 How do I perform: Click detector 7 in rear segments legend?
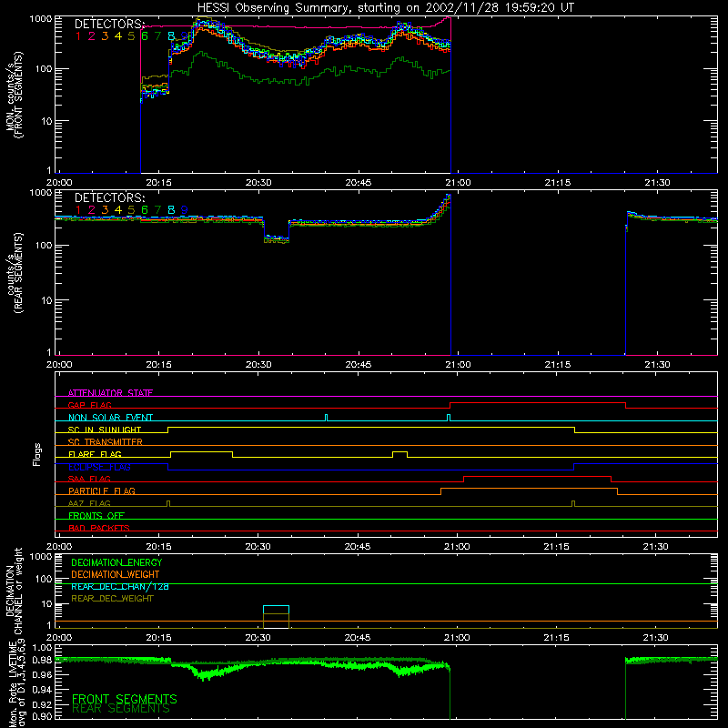point(157,210)
